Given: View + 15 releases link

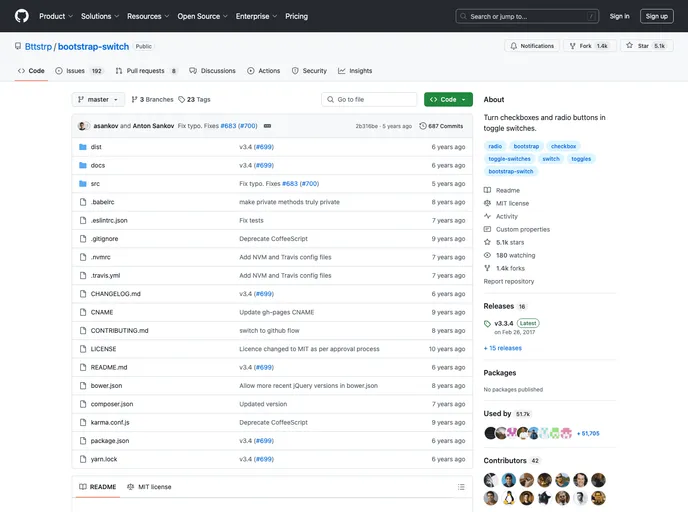Looking at the screenshot, I should click(503, 348).
